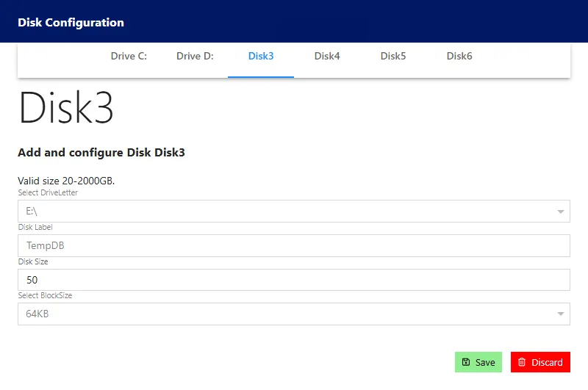
Task: Click the Disk Size field showing 50
Action: click(x=294, y=280)
